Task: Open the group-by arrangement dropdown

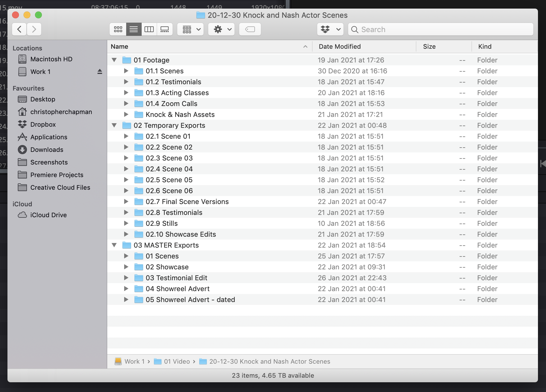Action: pos(190,29)
